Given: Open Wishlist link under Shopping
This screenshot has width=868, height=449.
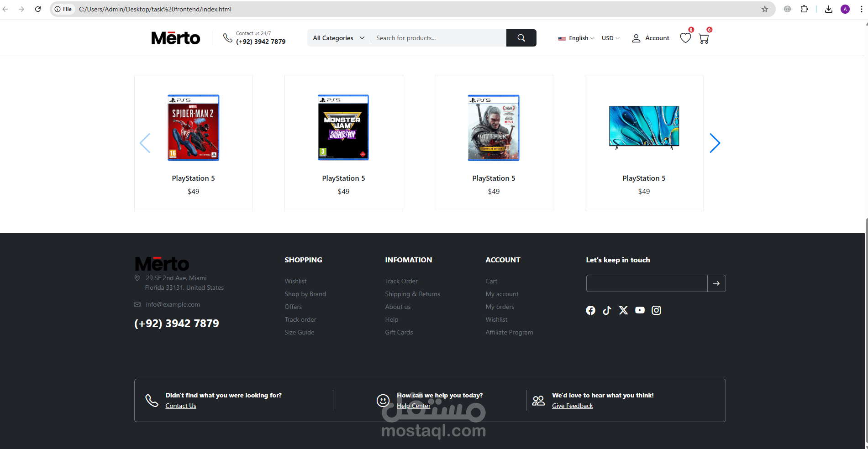Looking at the screenshot, I should click(x=295, y=281).
